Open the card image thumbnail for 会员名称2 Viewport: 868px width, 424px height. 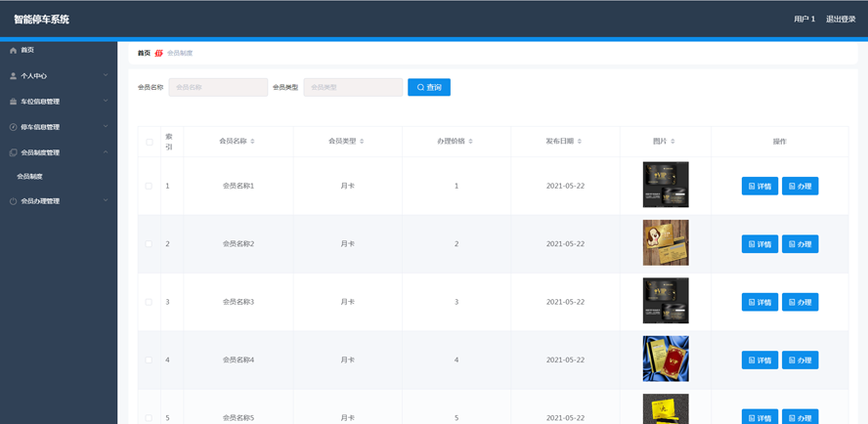666,242
